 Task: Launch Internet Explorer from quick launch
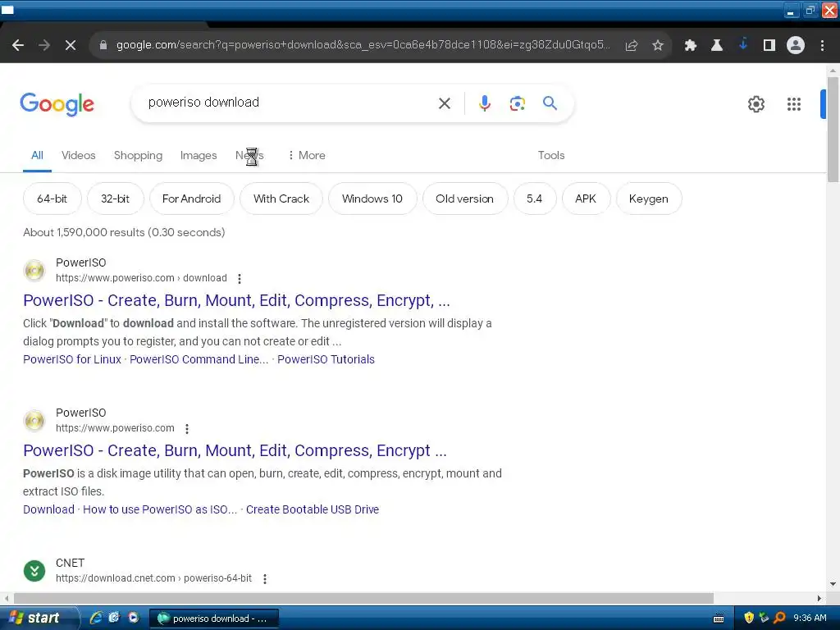96,618
